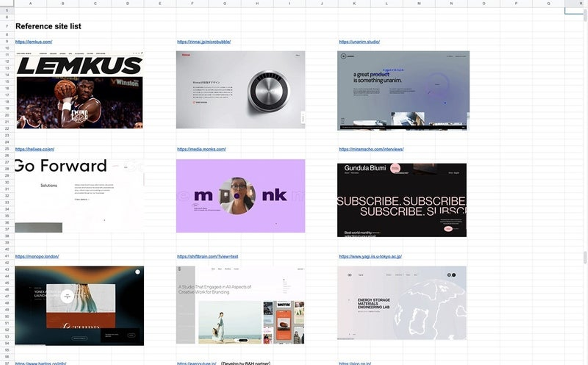Screen dimensions: 588x365
Task: Select the purple Monks site screenshot
Action: [x=241, y=196]
